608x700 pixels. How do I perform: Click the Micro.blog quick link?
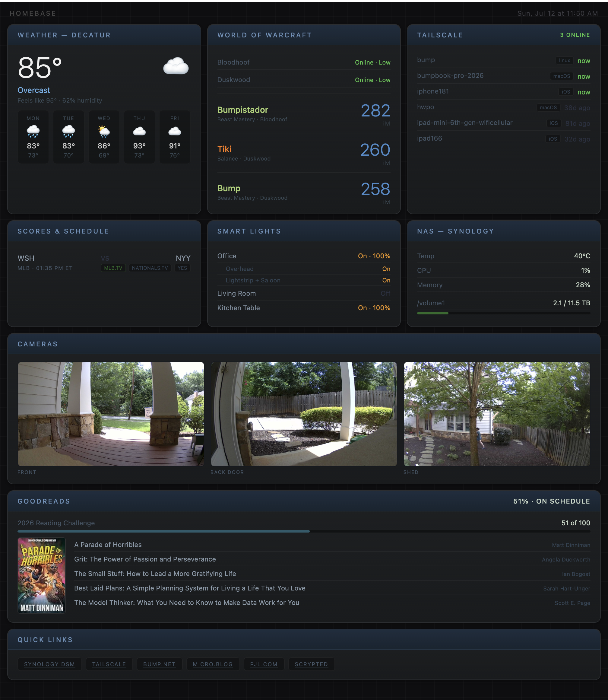[x=213, y=664]
